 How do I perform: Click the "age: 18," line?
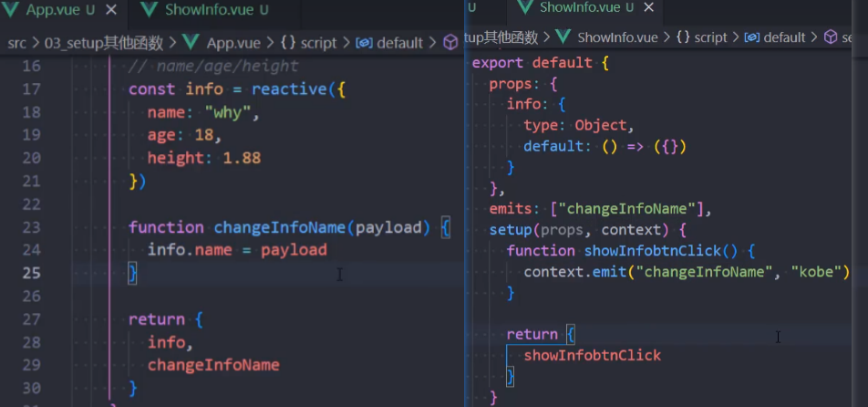pyautogui.click(x=184, y=136)
